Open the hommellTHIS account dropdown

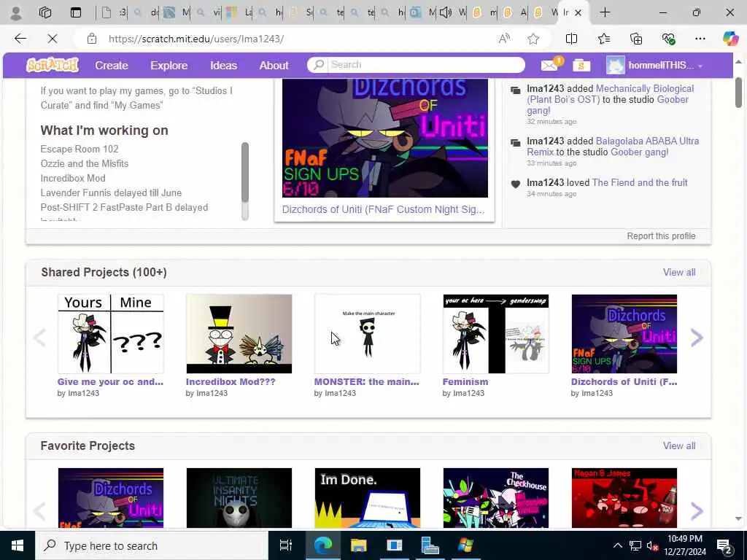[x=655, y=65]
